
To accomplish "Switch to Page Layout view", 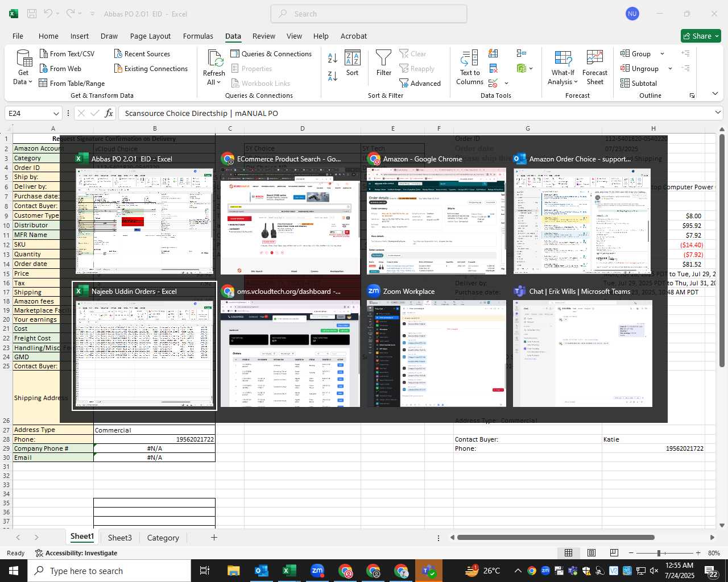I will point(591,553).
